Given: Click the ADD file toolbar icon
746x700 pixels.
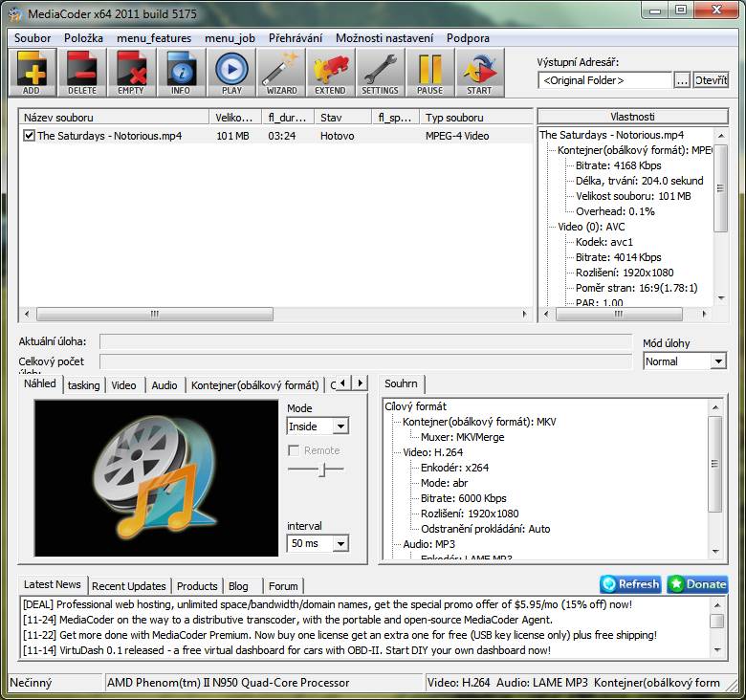Looking at the screenshot, I should coord(33,73).
